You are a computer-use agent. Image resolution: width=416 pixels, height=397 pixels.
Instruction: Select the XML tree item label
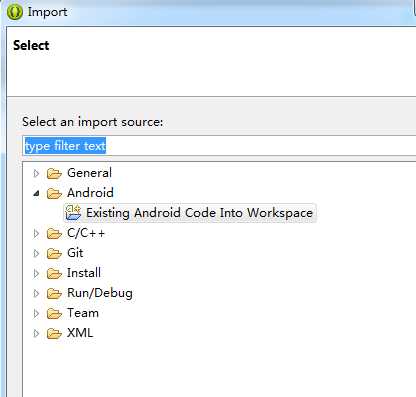coord(80,333)
